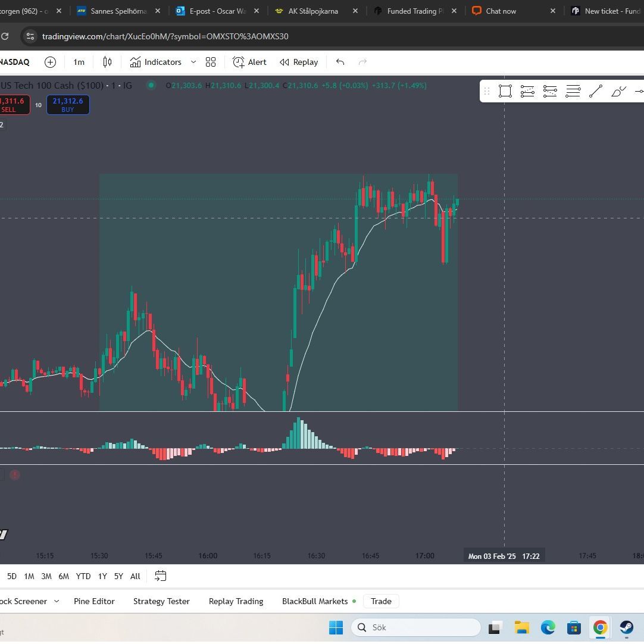Screen dimensions: 644x644
Task: Launch Steam from the taskbar
Action: point(626,627)
